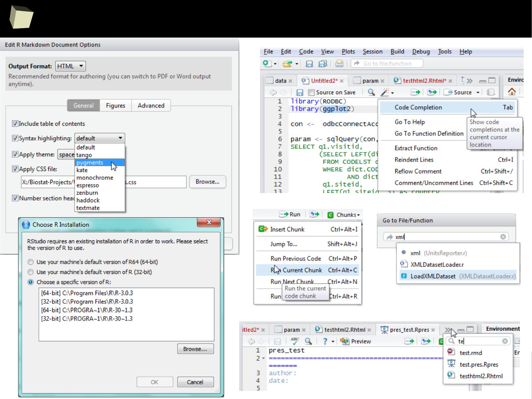
Task: Open the Session menu
Action: pos(373,51)
